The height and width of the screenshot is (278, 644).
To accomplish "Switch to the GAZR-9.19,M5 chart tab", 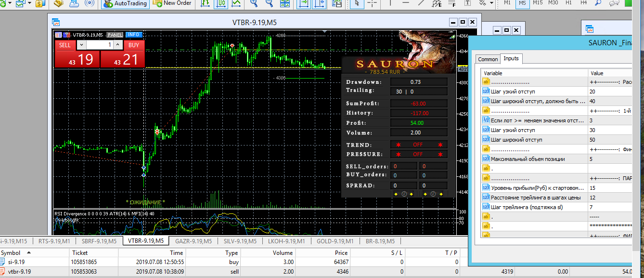I will (x=193, y=241).
